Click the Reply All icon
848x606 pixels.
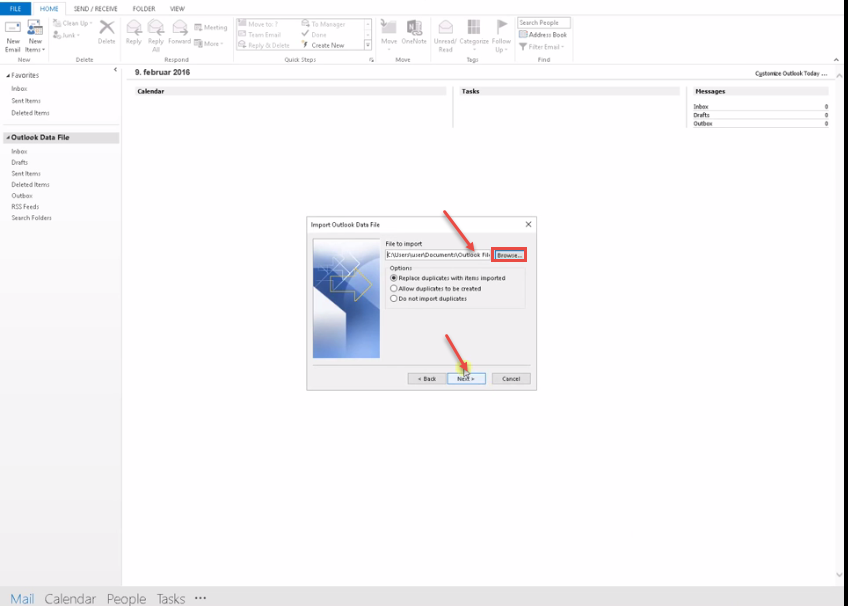point(156,27)
